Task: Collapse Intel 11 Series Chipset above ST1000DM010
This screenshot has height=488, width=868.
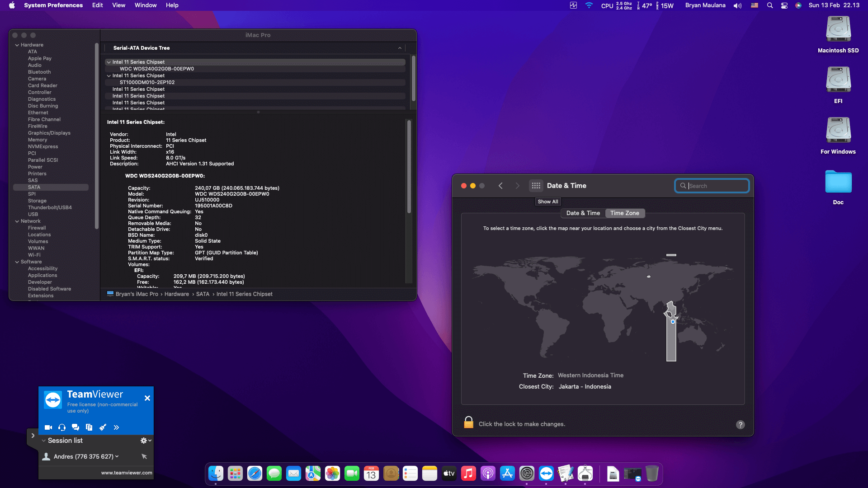Action: (x=108, y=76)
